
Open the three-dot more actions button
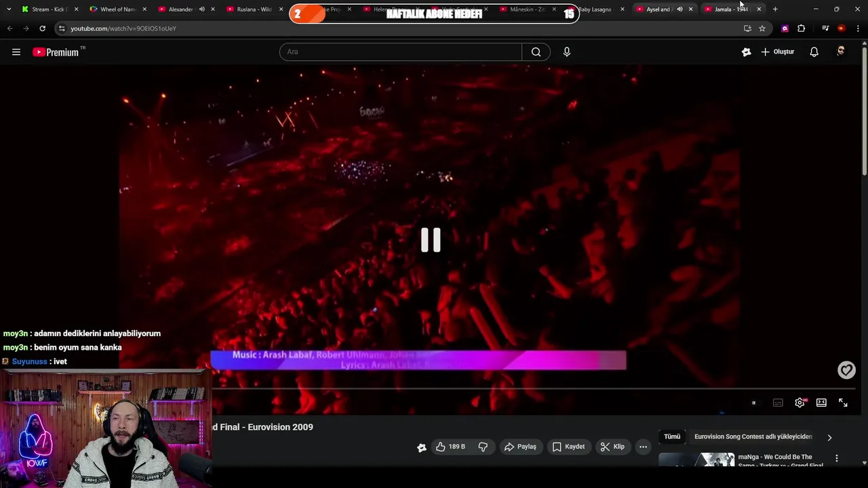click(643, 447)
